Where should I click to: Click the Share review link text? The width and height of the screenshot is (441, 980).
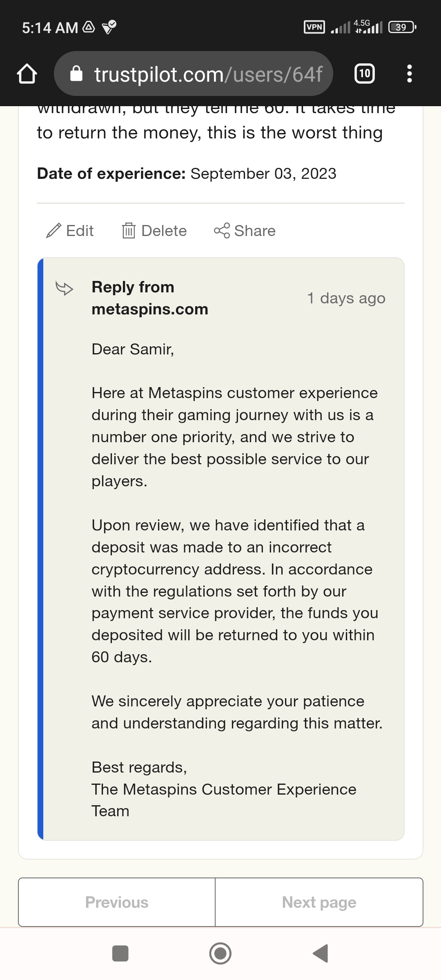coord(255,231)
